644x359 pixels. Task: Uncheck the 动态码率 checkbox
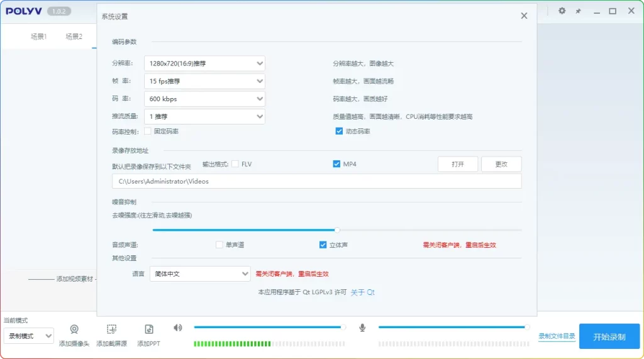tap(339, 131)
